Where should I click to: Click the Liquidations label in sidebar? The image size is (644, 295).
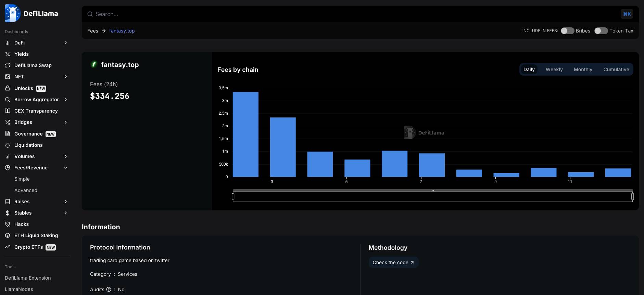click(28, 145)
